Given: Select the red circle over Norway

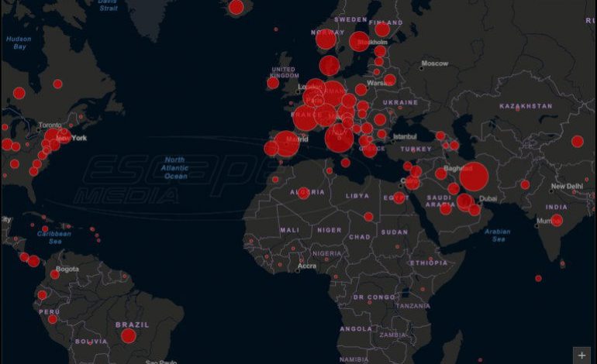Looking at the screenshot, I should point(326,39).
